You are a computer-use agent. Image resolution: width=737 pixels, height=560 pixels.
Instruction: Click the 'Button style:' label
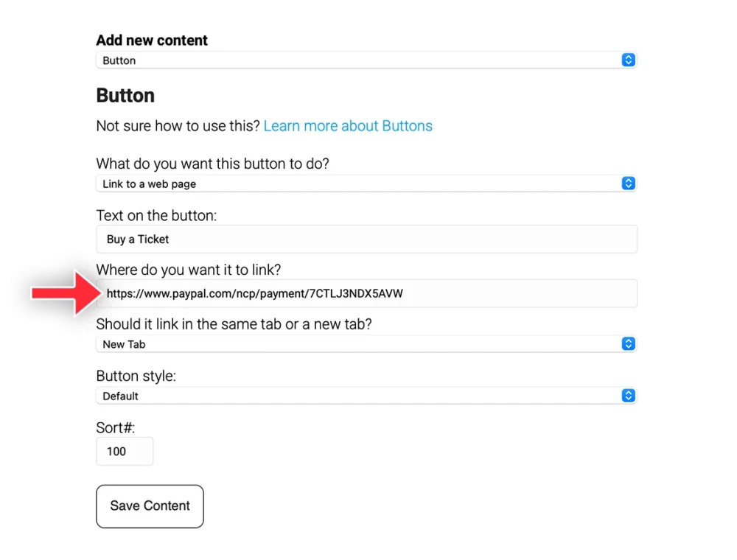pyautogui.click(x=136, y=376)
